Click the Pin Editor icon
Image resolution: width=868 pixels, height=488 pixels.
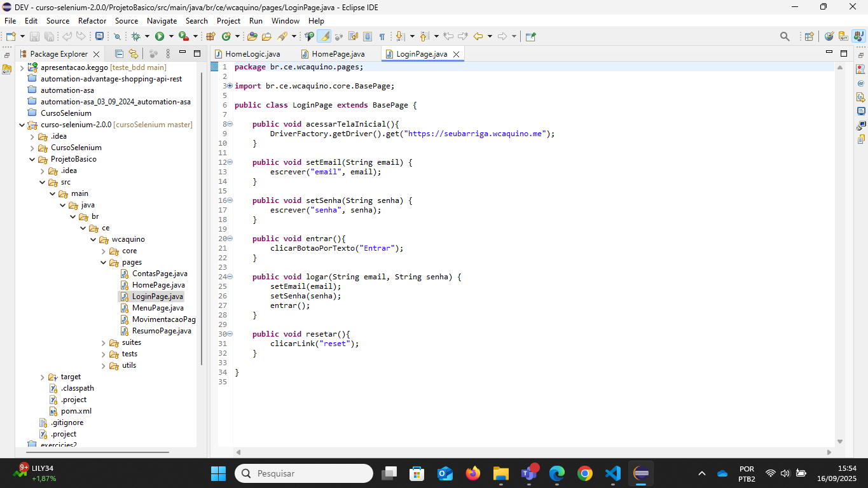[531, 36]
